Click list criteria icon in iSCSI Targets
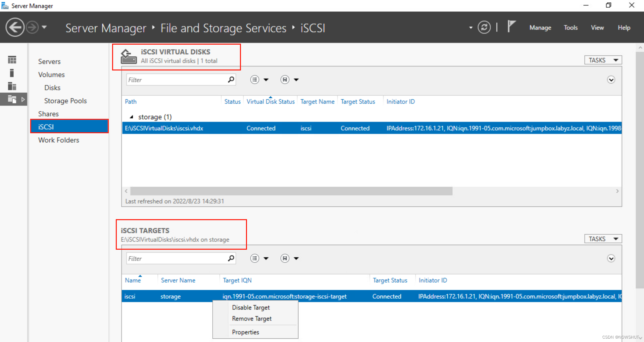 pos(255,258)
